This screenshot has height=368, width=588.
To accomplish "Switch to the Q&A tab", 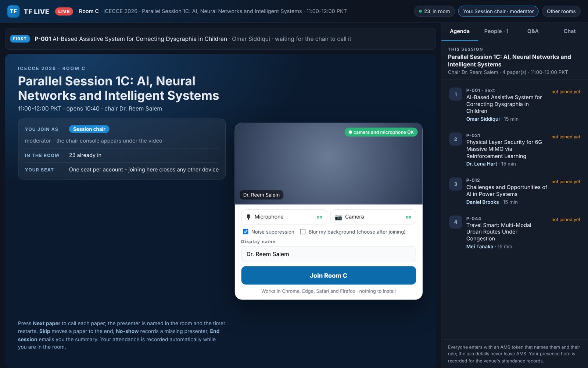I will (533, 31).
